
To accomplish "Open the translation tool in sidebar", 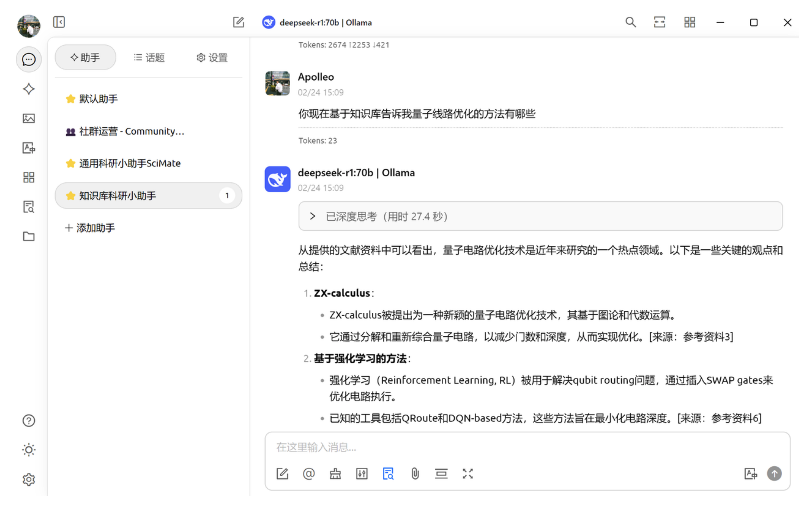I will (29, 148).
